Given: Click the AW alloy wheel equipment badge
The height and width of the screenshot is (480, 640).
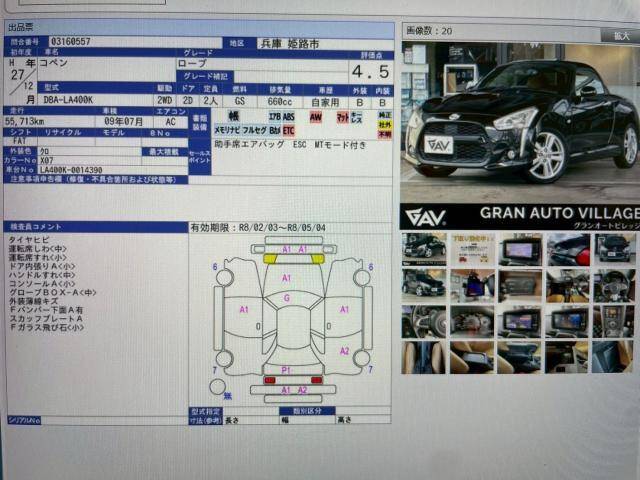Looking at the screenshot, I should tap(316, 117).
